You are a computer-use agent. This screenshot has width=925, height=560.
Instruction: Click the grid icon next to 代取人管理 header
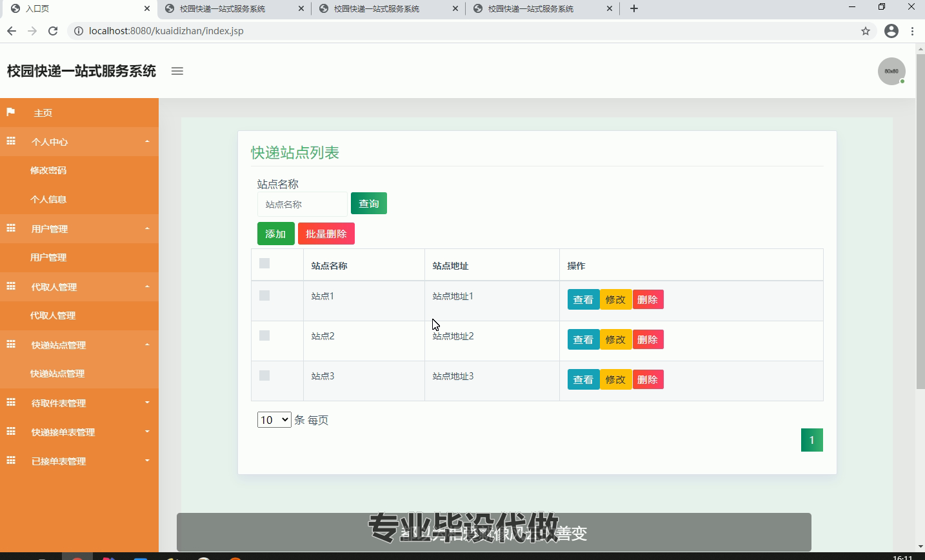(x=11, y=286)
